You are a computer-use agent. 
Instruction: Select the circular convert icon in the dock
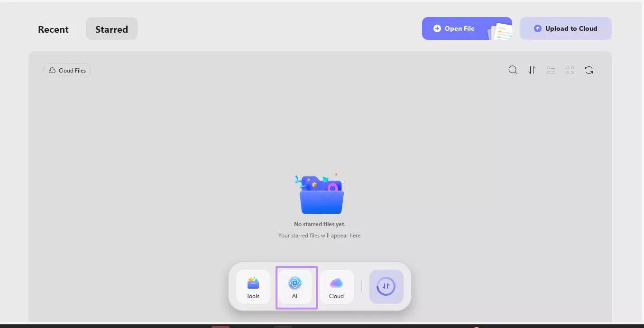[386, 286]
